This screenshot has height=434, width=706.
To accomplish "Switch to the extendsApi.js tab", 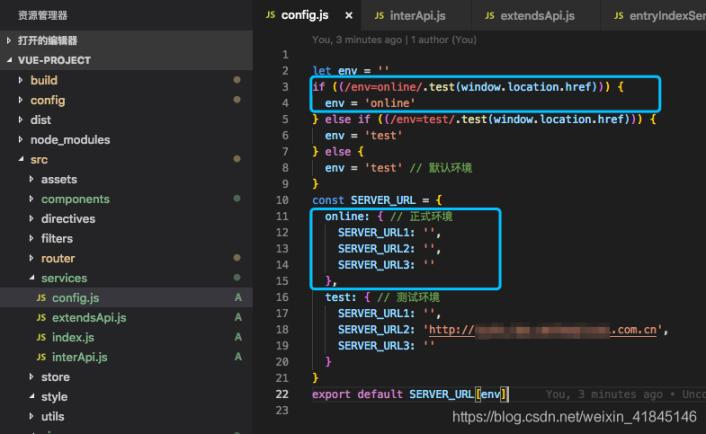I will pos(529,16).
